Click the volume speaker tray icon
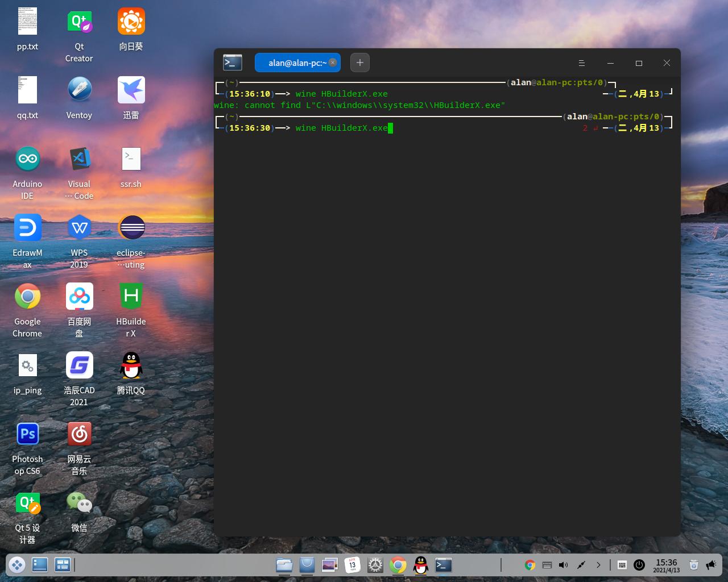 coord(563,565)
